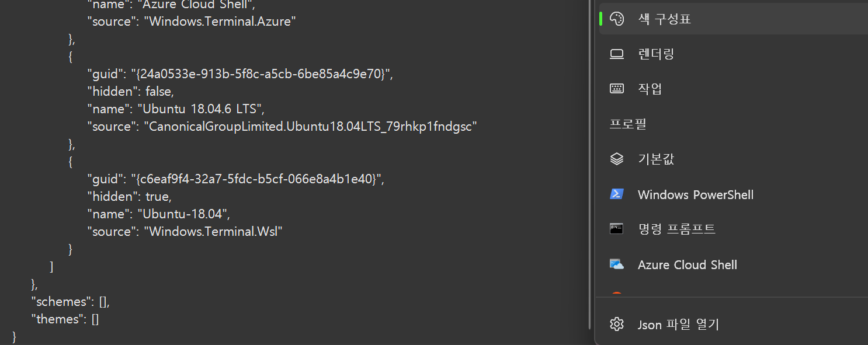
Task: Go to the 렌더링 settings page
Action: [x=656, y=54]
